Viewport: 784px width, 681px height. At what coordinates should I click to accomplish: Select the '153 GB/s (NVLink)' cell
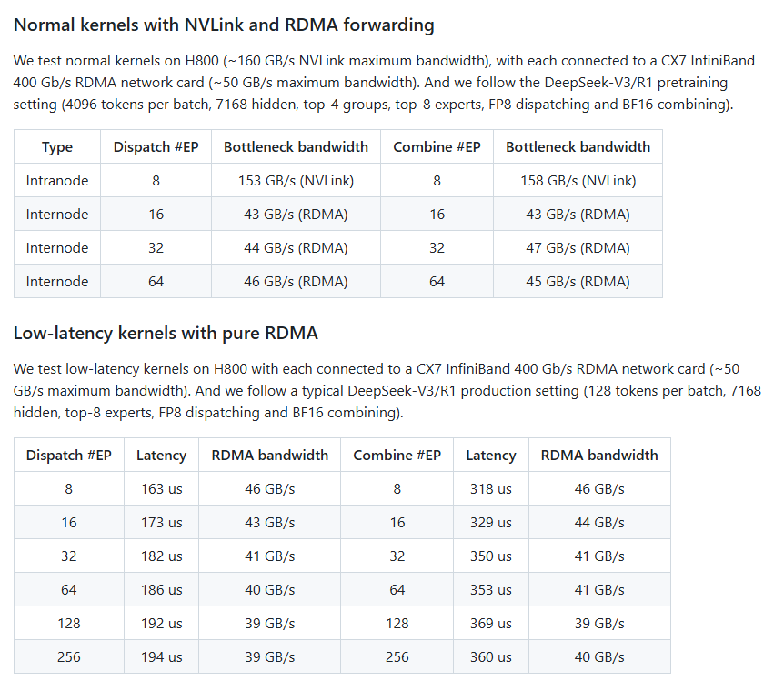296,181
